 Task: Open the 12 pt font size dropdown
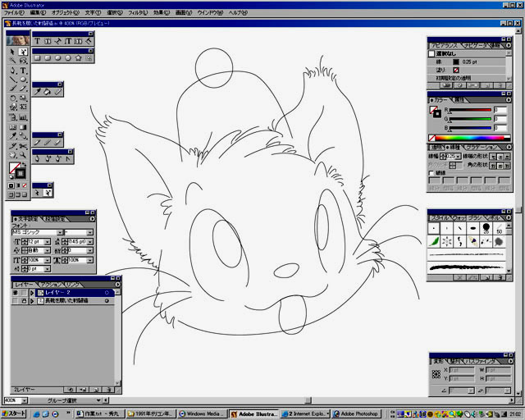(x=48, y=241)
